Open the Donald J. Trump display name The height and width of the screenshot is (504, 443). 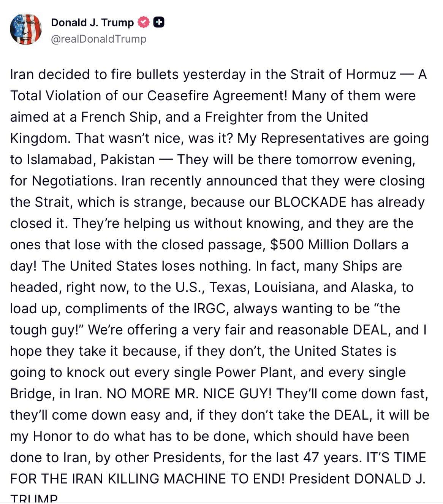click(x=92, y=22)
